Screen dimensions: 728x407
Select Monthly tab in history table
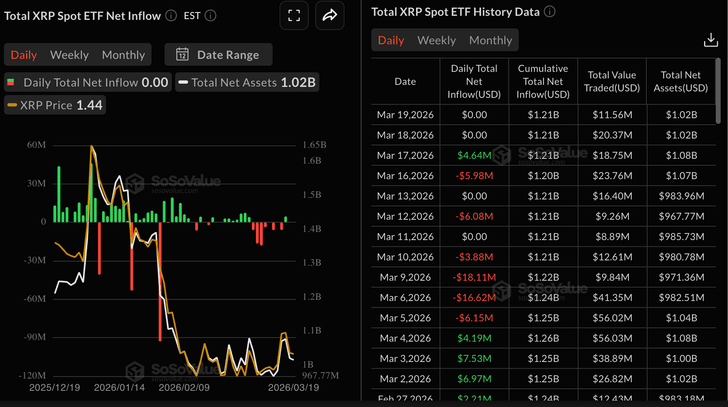(x=491, y=40)
